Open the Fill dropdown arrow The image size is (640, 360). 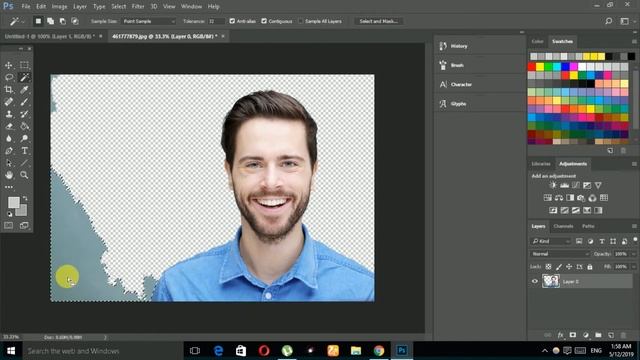tap(633, 267)
